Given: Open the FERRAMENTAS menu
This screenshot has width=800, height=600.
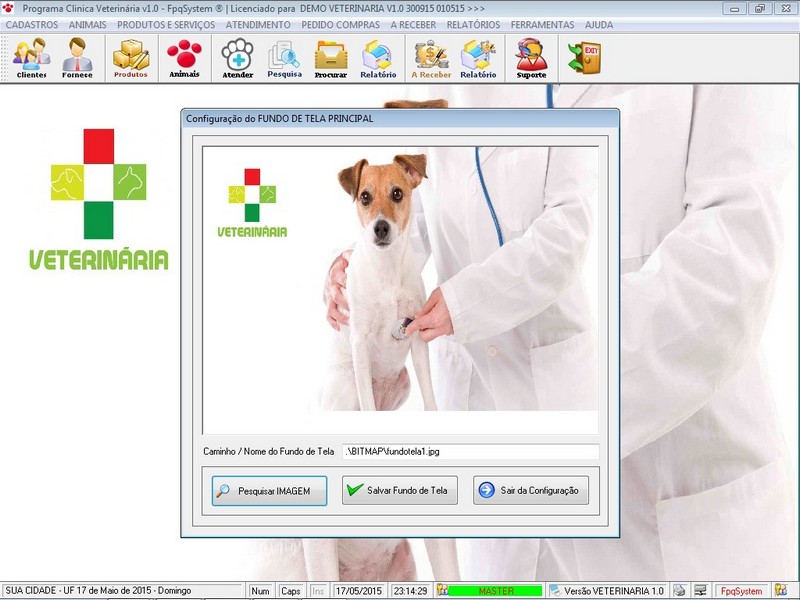Looking at the screenshot, I should click(542, 25).
